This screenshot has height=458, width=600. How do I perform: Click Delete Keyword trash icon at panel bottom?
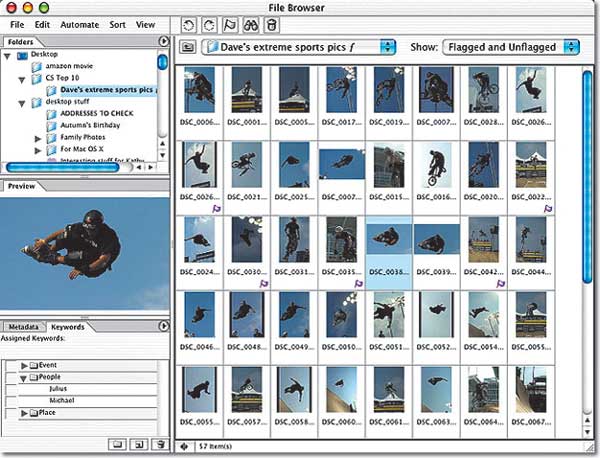click(161, 444)
